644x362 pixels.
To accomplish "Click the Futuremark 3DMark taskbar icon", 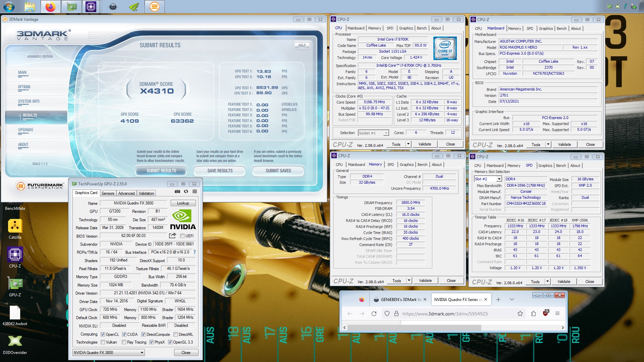I will 154,6.
